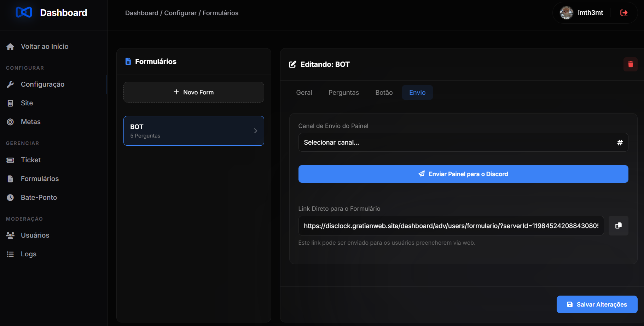Viewport: 644px width, 326px height.
Task: Create a new form with Novo Form
Action: pyautogui.click(x=193, y=92)
